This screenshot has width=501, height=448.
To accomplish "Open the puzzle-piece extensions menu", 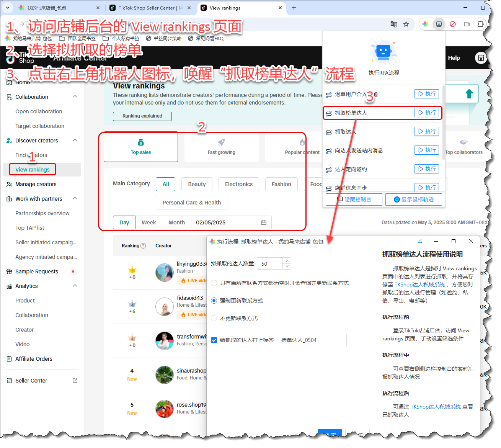I will (480, 24).
